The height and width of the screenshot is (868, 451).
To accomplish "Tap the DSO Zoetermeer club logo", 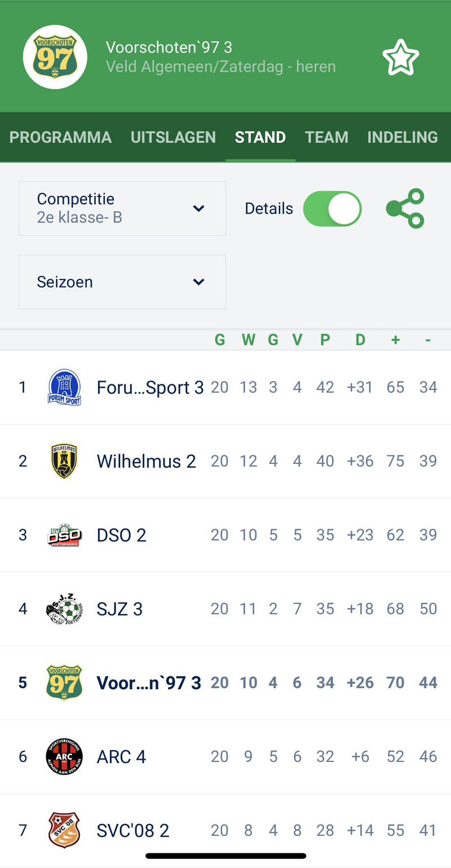I will [x=64, y=535].
